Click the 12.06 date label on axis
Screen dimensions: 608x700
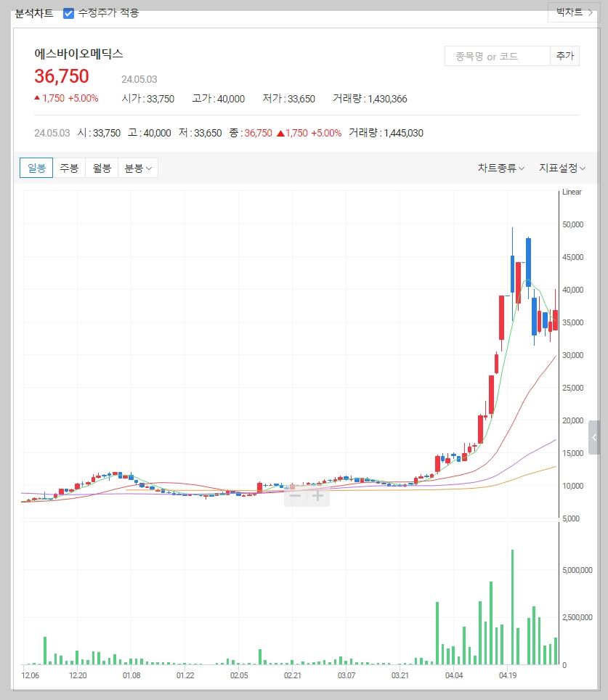[x=30, y=675]
